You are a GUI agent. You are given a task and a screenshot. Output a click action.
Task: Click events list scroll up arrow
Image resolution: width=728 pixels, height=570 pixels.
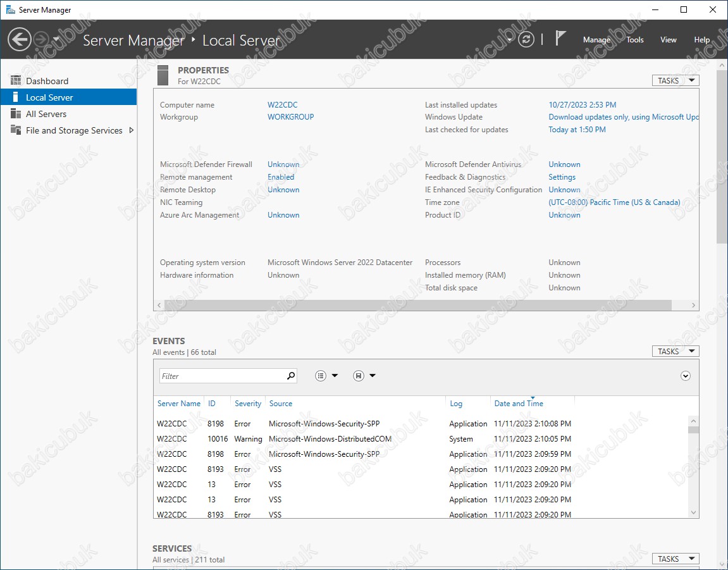click(x=693, y=421)
